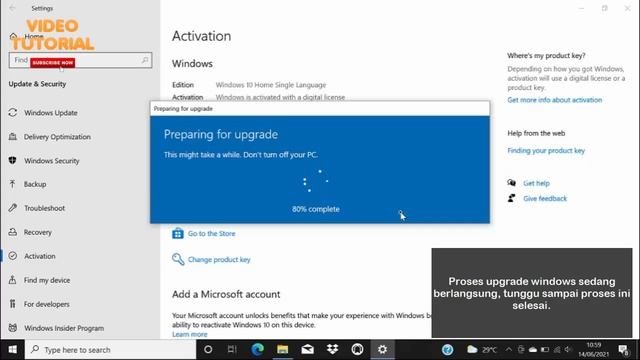Open Cortana from taskbar
The height and width of the screenshot is (360, 640).
pos(208,350)
